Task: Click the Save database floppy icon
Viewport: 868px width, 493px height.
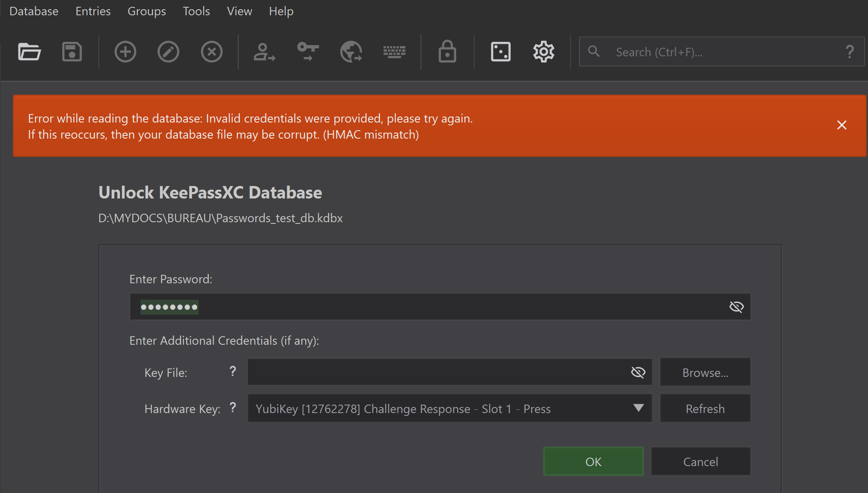Action: [x=72, y=52]
